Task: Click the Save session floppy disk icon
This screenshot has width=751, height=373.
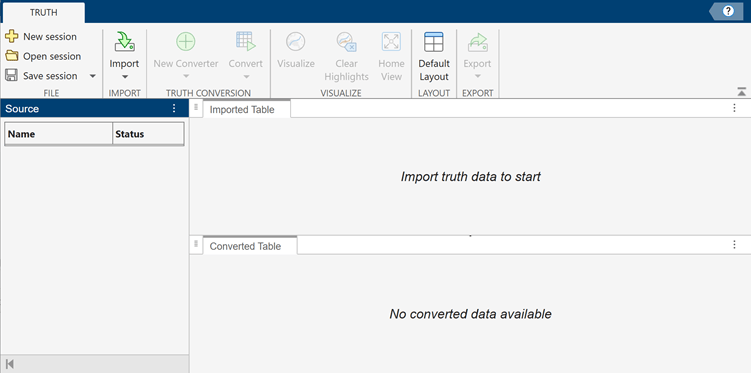Action: tap(11, 76)
